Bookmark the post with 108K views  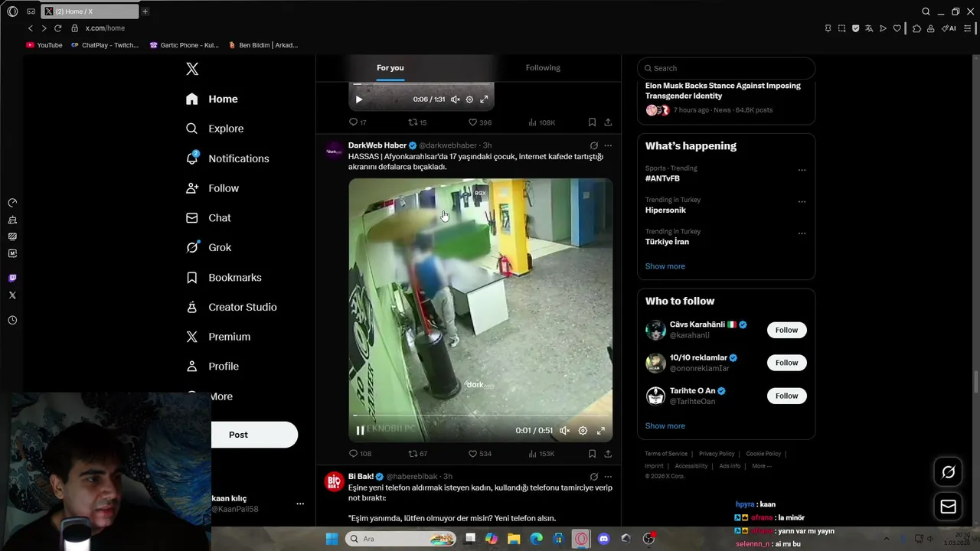click(x=592, y=122)
